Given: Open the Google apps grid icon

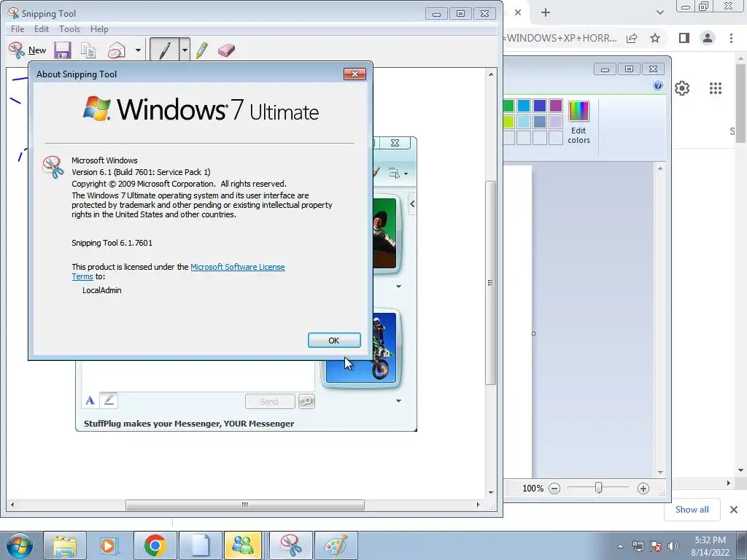Looking at the screenshot, I should tap(715, 88).
